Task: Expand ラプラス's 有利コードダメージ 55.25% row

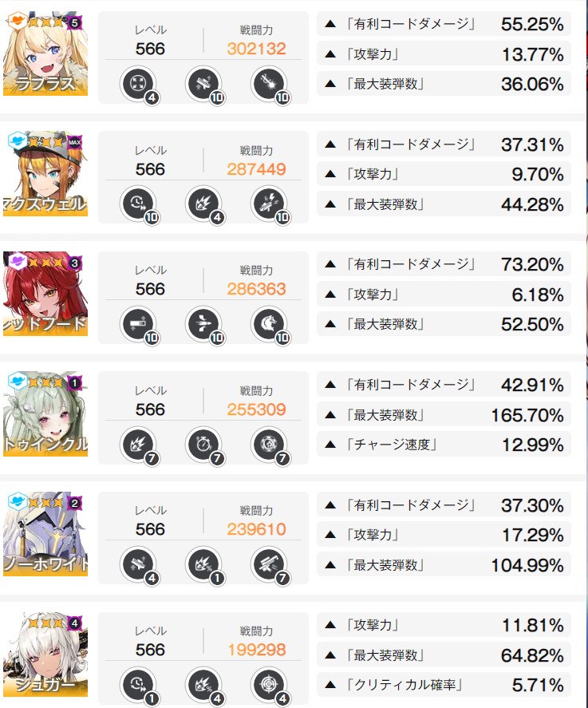Action: pos(444,24)
